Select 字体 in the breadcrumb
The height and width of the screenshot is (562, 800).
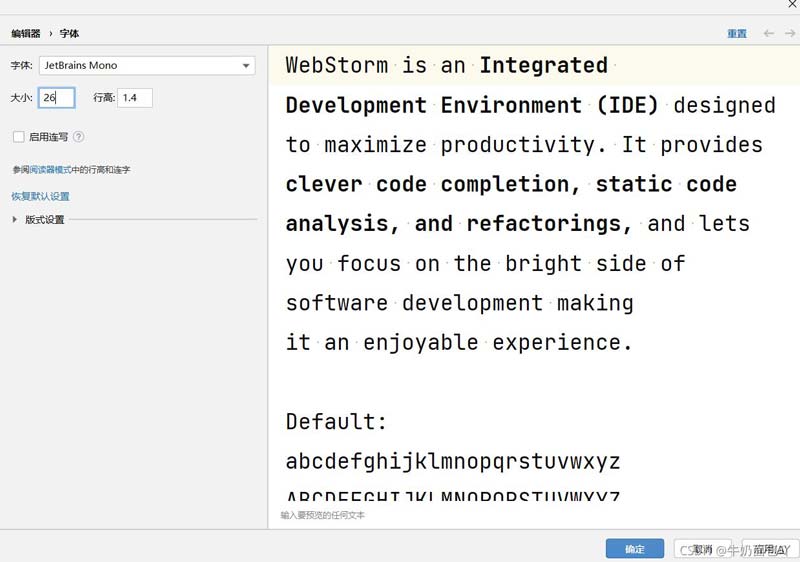(x=69, y=33)
